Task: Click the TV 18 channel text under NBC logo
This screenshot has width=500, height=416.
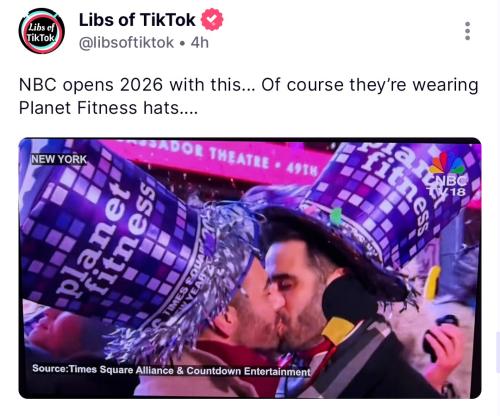Action: (447, 192)
